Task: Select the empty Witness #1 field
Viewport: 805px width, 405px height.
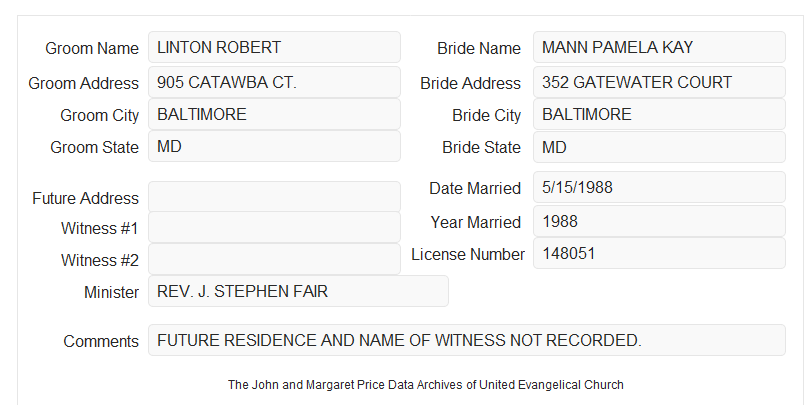Action: pyautogui.click(x=274, y=227)
